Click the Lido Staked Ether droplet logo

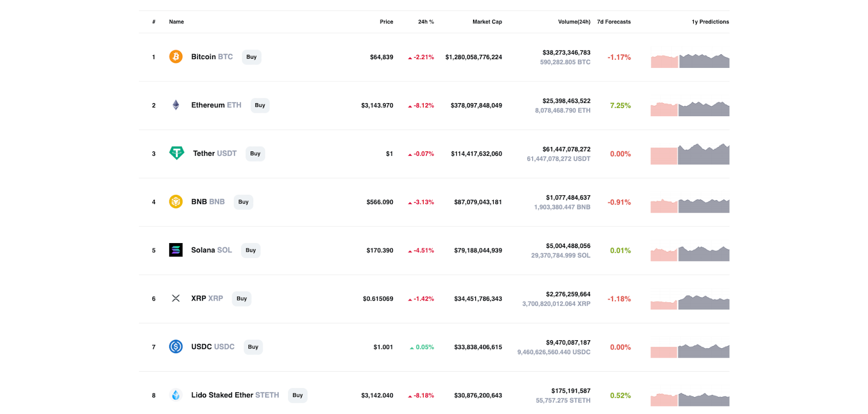(x=175, y=395)
